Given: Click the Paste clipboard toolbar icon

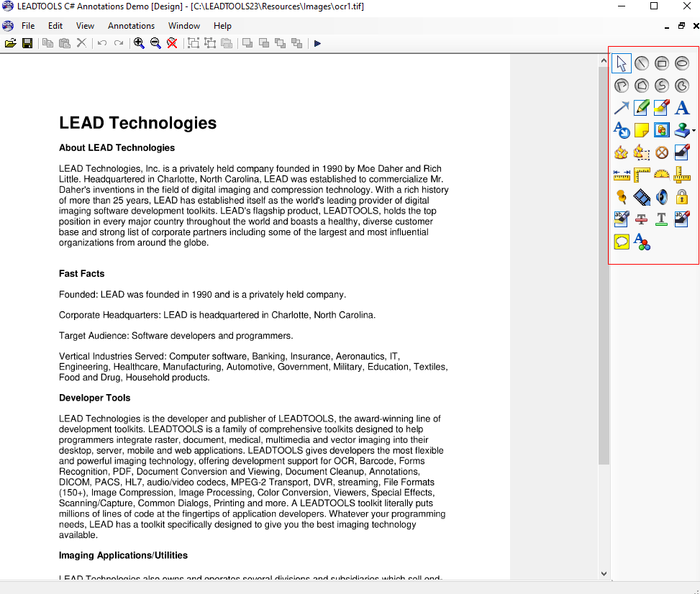Looking at the screenshot, I should [65, 43].
